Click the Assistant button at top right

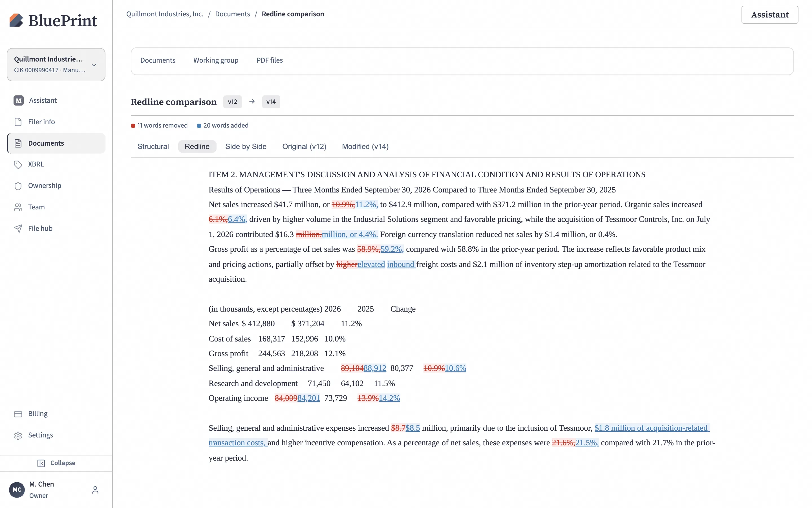(770, 15)
